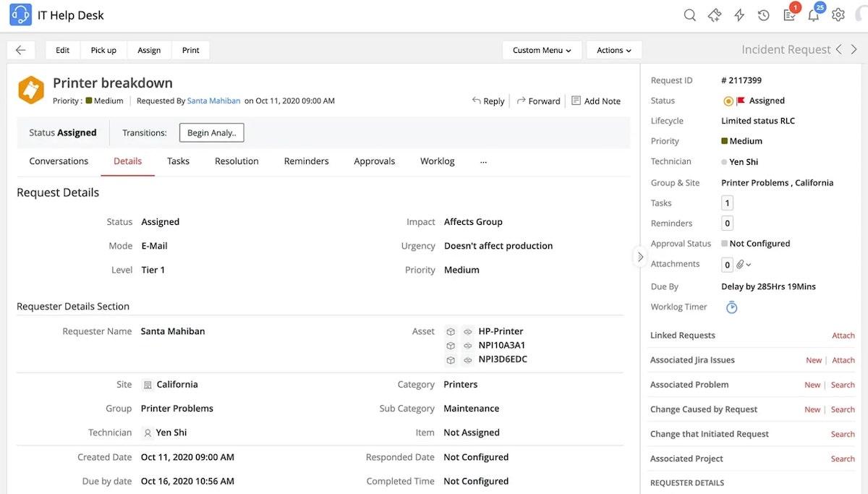Screen dimensions: 868x494
Task: Go to next incident request arrow
Action: (854, 50)
